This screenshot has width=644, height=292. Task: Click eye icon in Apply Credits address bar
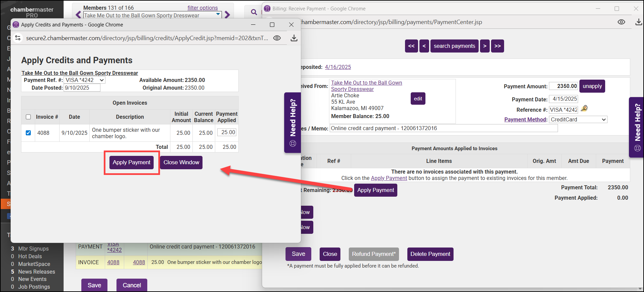pyautogui.click(x=277, y=38)
